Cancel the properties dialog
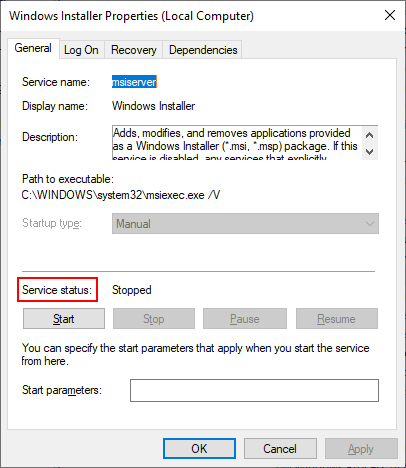The height and width of the screenshot is (468, 406). pos(280,449)
